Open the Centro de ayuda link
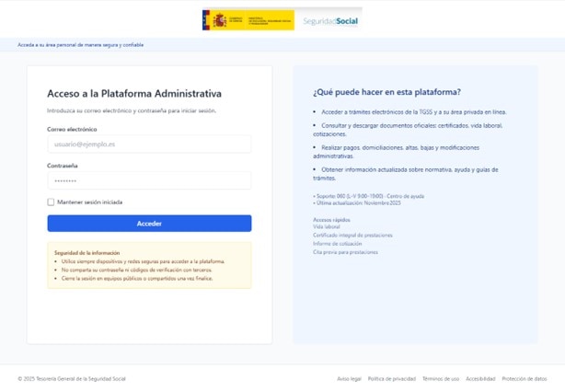565x392 pixels. click(405, 195)
